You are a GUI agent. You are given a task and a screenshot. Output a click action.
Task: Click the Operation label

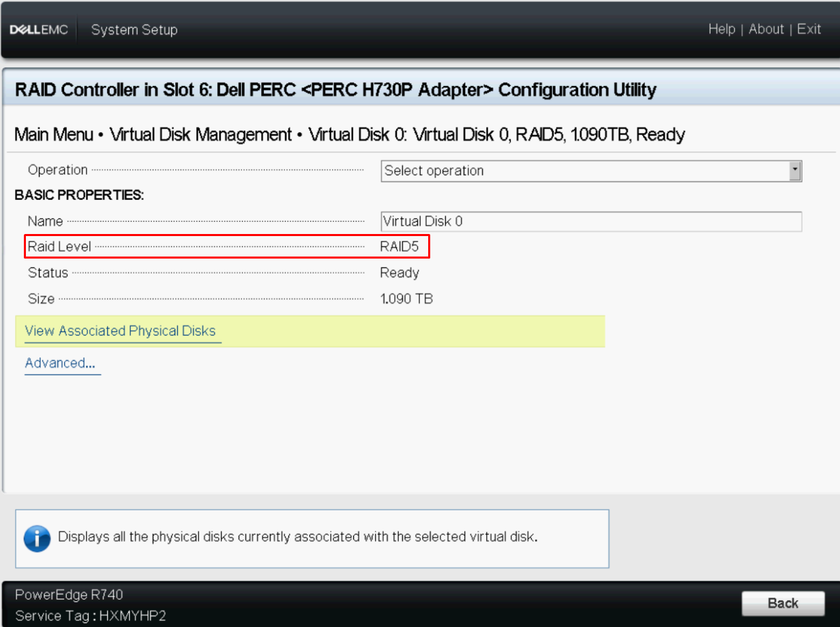pyautogui.click(x=58, y=170)
